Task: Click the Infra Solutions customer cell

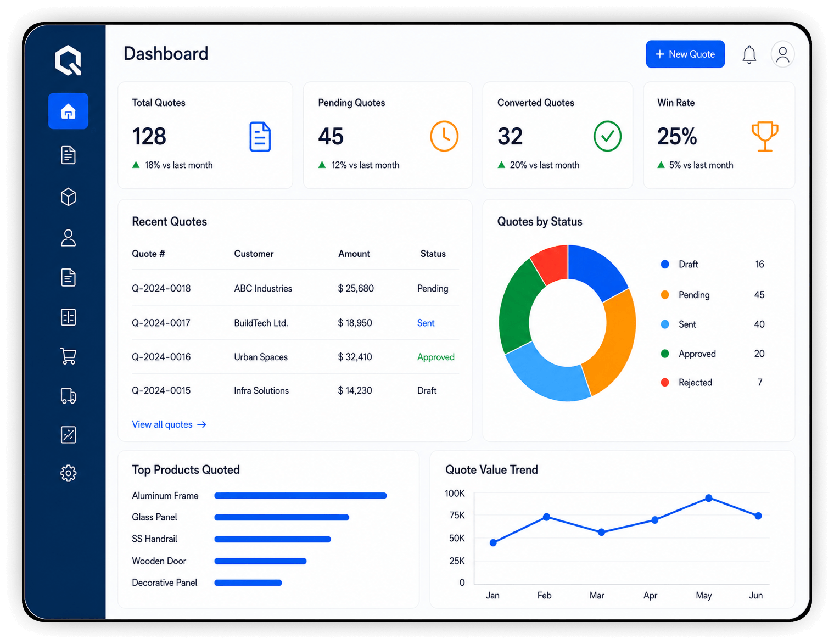Action: (261, 390)
